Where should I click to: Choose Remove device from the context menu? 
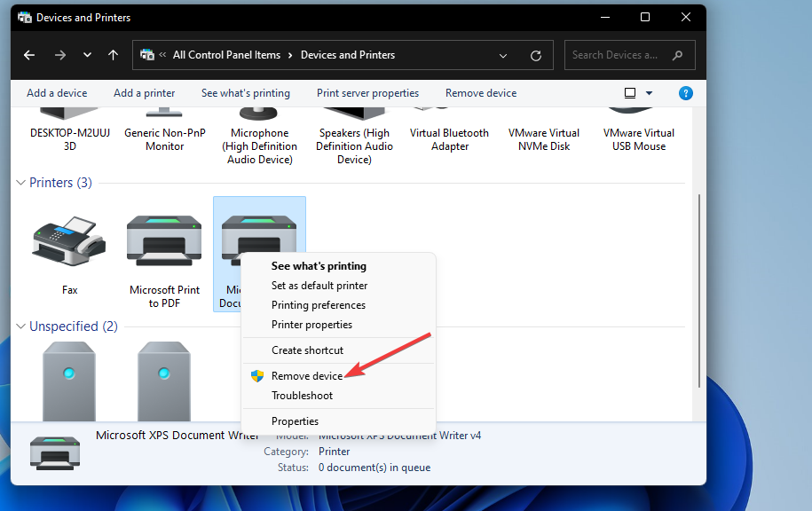click(x=306, y=375)
